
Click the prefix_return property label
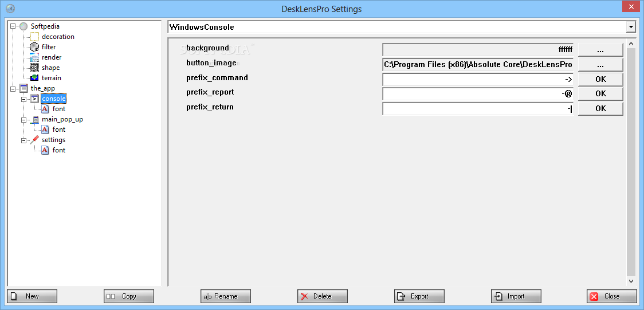(210, 107)
